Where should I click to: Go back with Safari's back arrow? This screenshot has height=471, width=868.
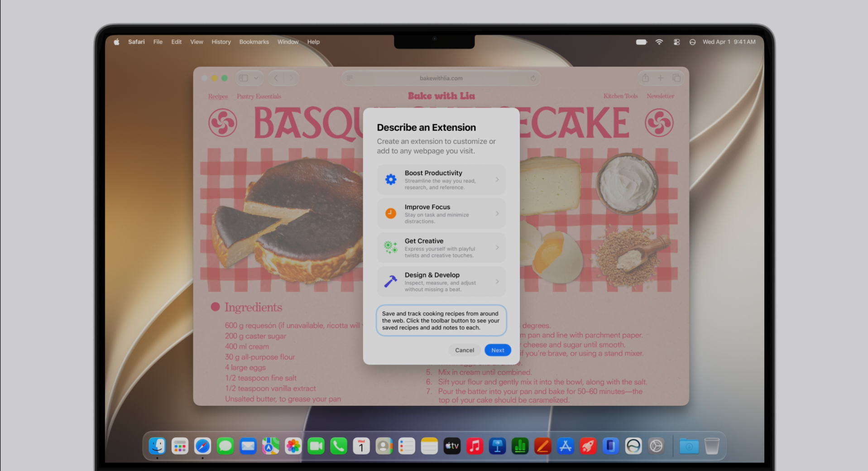click(276, 78)
